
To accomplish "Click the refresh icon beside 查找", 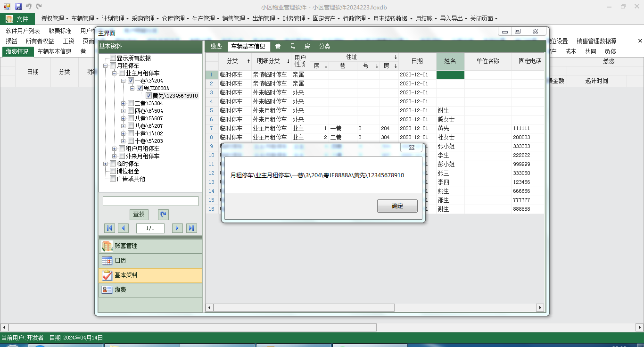I will pyautogui.click(x=163, y=215).
